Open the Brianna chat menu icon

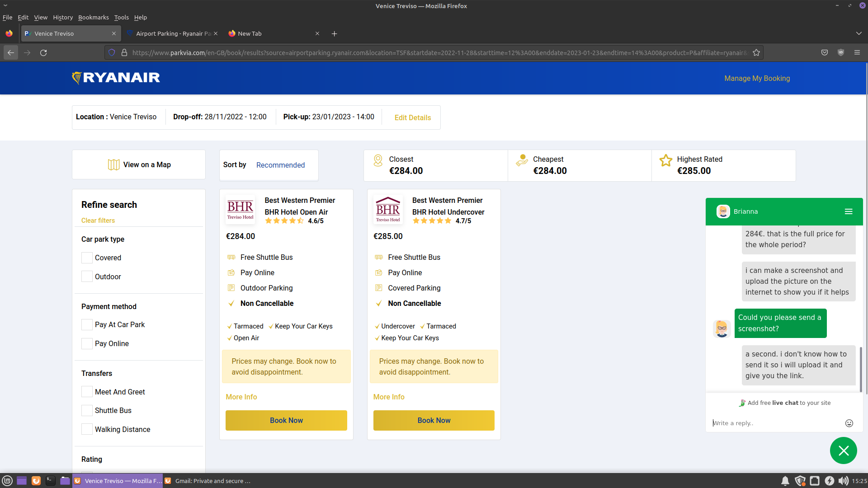849,211
